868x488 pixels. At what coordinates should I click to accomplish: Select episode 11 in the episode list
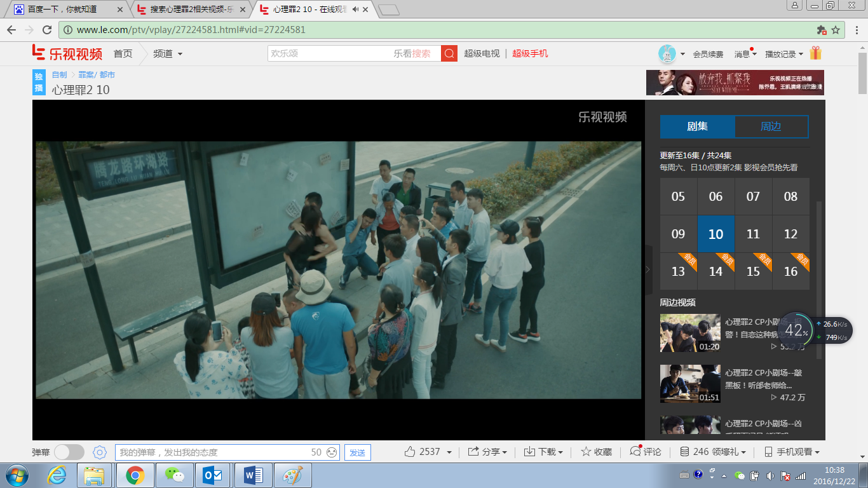[753, 234]
